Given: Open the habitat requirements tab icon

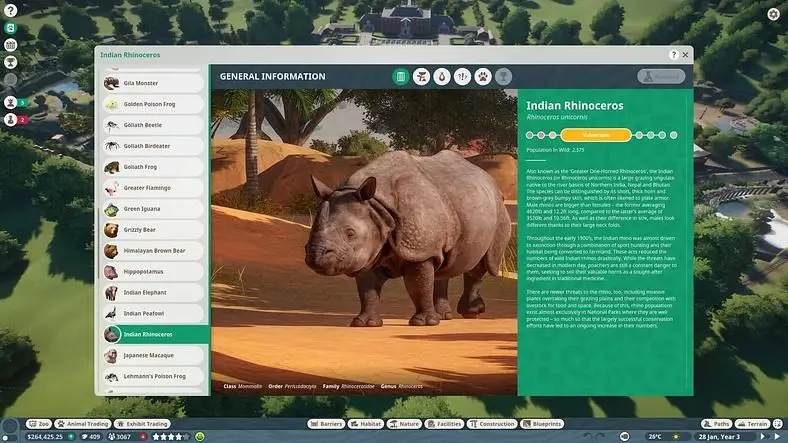Looking at the screenshot, I should tap(421, 77).
